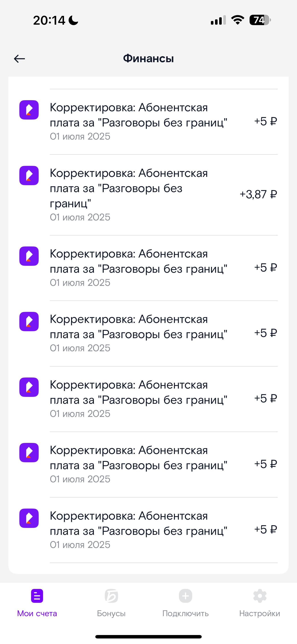
Task: Tap the purple icon beside the +3,87 ₽ entry
Action: click(x=29, y=176)
